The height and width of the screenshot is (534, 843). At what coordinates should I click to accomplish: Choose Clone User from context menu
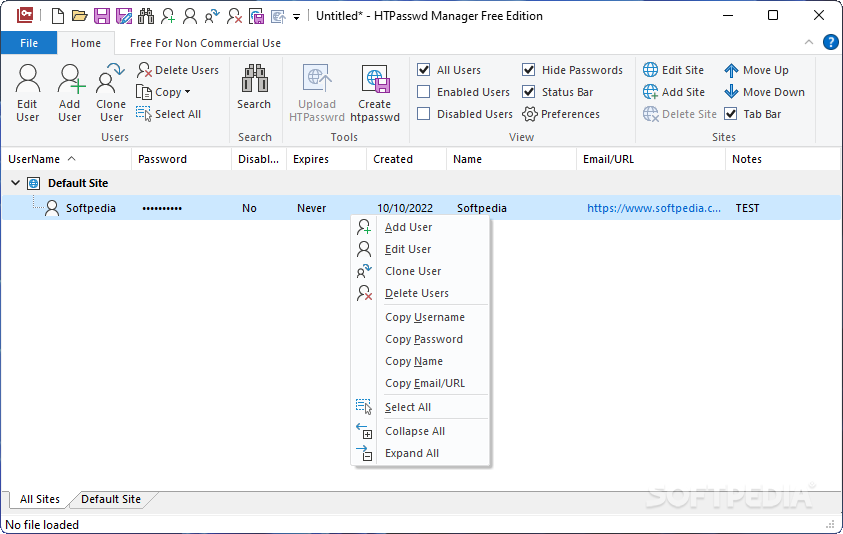[420, 271]
